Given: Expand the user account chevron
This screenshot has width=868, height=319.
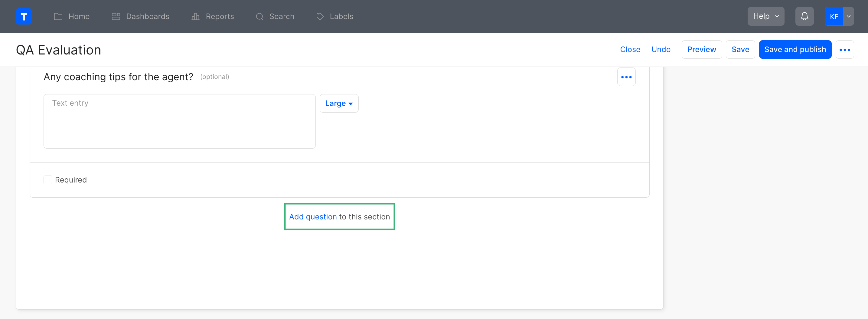Looking at the screenshot, I should [x=848, y=16].
